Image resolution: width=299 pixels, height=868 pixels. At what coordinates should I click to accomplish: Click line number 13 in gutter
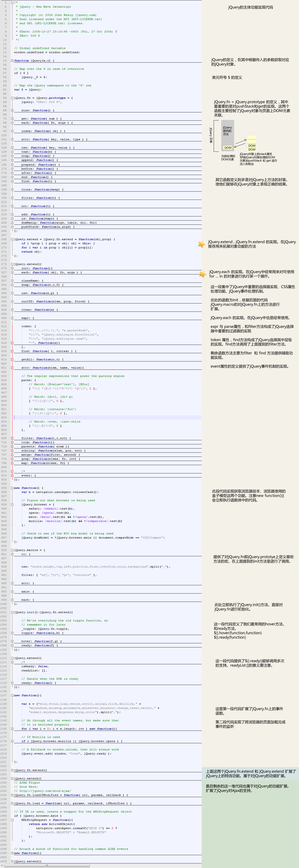tap(4, 52)
